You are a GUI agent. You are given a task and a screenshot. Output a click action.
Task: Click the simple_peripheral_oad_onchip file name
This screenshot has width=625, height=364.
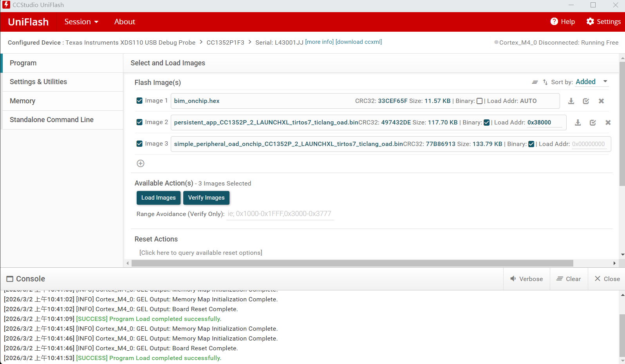pyautogui.click(x=288, y=144)
